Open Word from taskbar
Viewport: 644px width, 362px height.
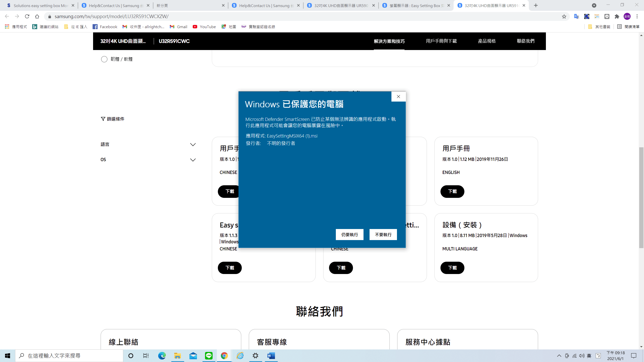[x=271, y=356]
